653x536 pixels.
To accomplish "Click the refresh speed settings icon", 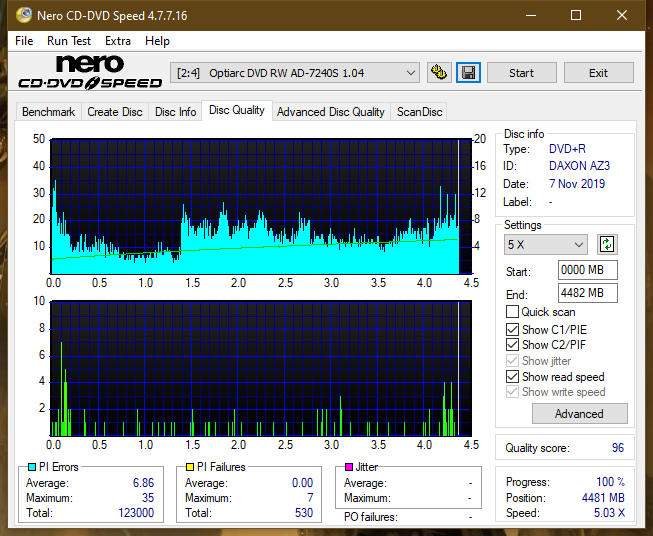I will [607, 244].
